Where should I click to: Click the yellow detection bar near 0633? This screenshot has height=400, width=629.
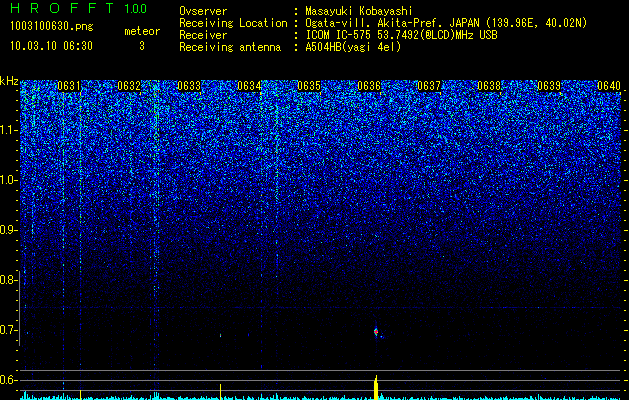click(x=221, y=392)
